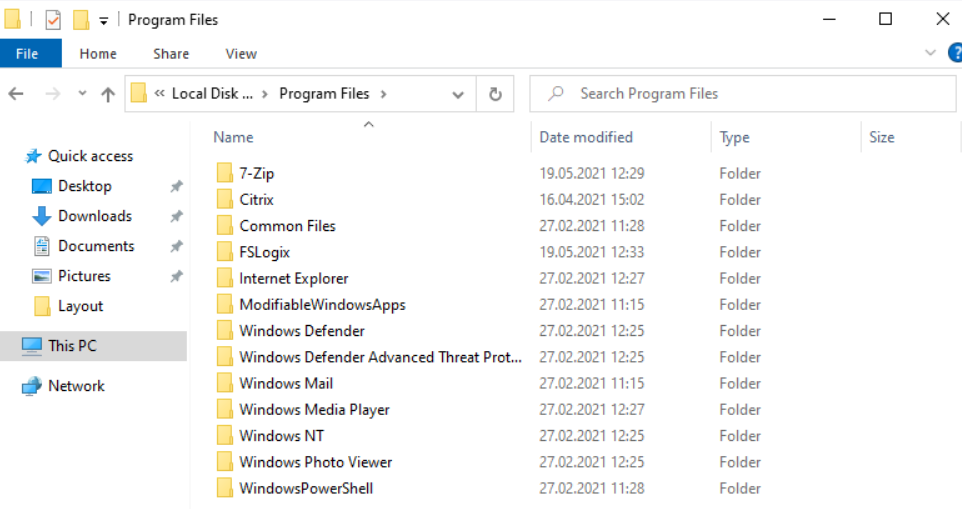Open the File menu tab

27,53
